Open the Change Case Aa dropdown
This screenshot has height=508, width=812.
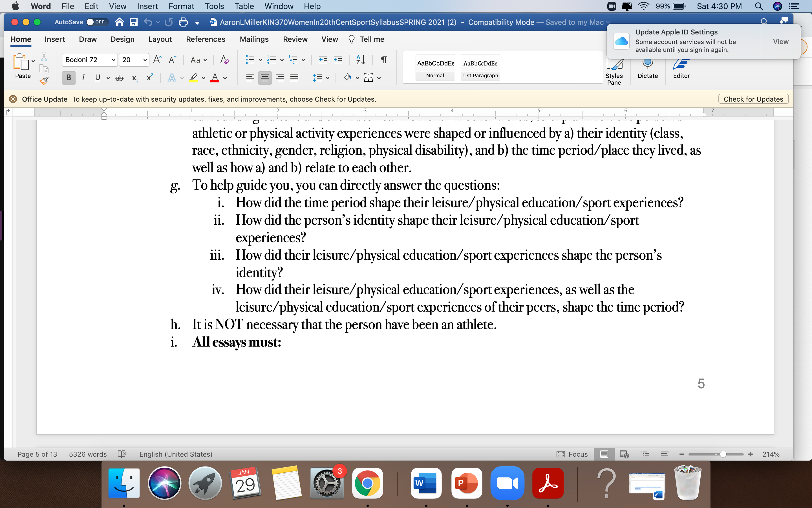click(x=199, y=60)
